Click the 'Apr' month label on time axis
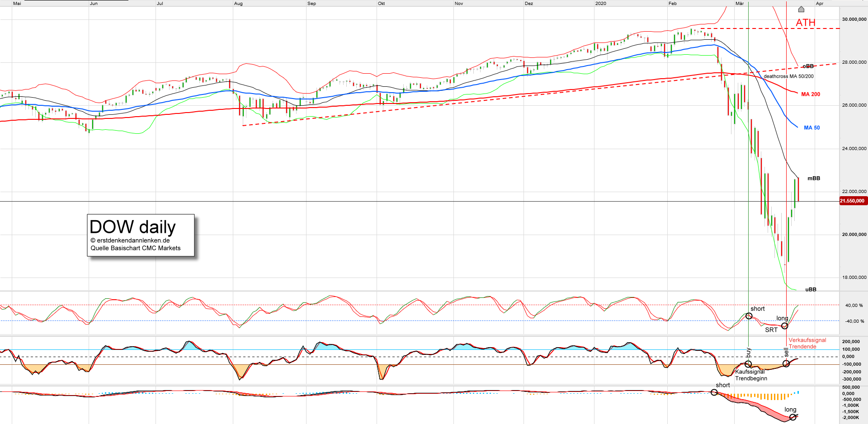Screen dimensions: 868x424 820,4
